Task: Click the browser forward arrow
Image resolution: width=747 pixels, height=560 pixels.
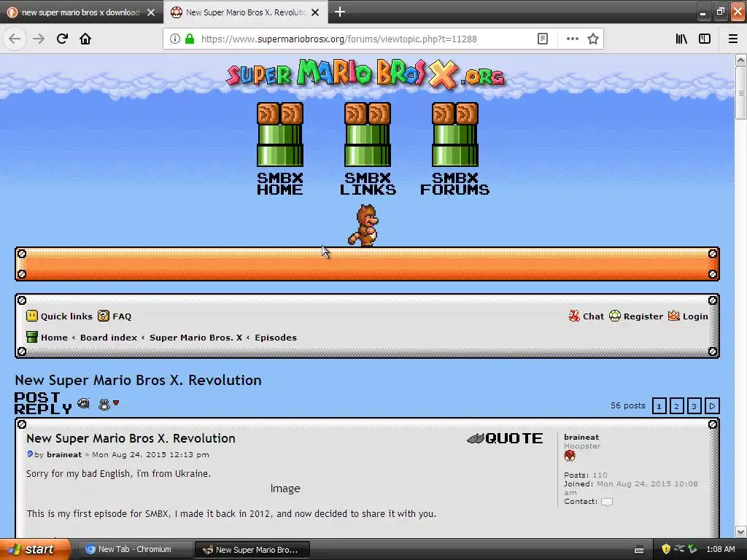Action: (x=39, y=39)
